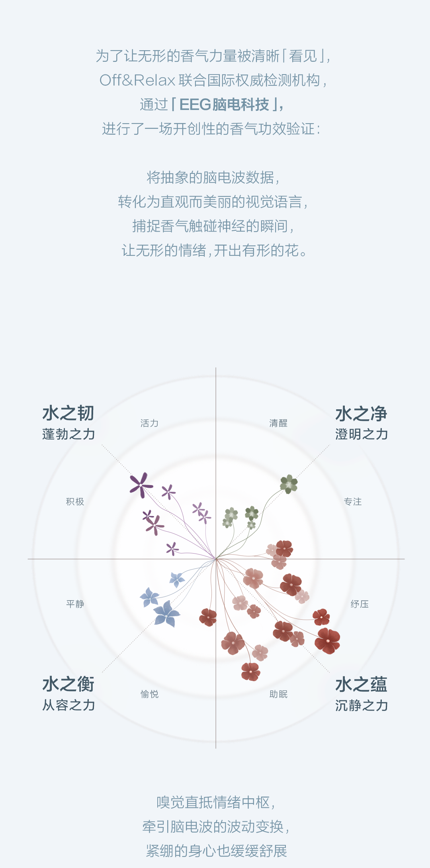Image resolution: width=430 pixels, height=868 pixels.
Task: Click the 水之衡 title
Action: pyautogui.click(x=68, y=685)
